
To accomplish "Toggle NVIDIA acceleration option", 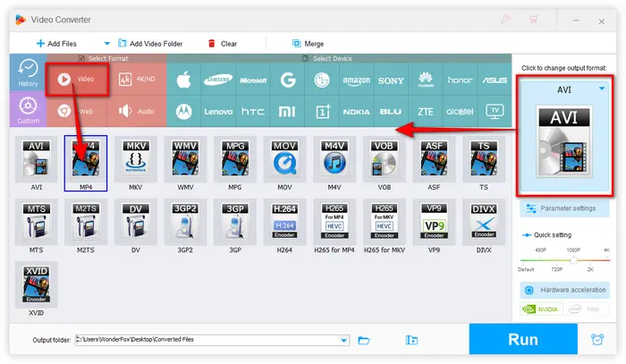I will click(541, 309).
